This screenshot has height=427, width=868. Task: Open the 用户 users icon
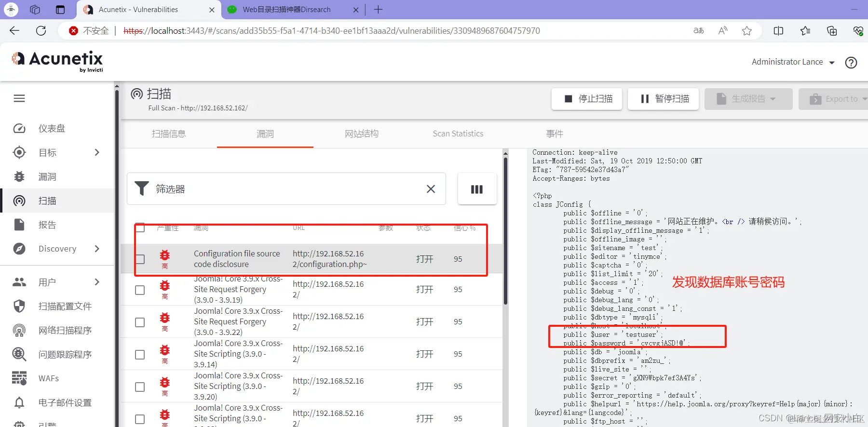[x=19, y=282]
